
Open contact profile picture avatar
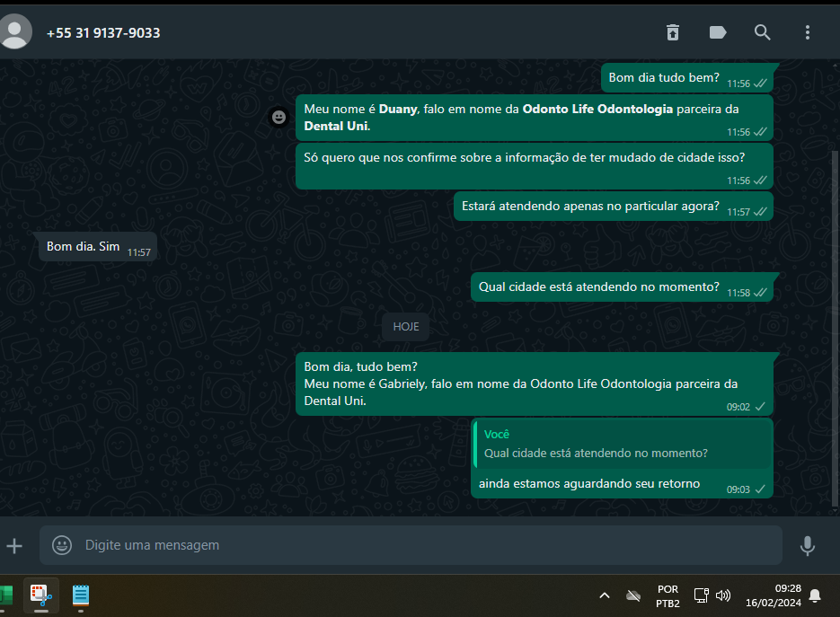click(15, 32)
